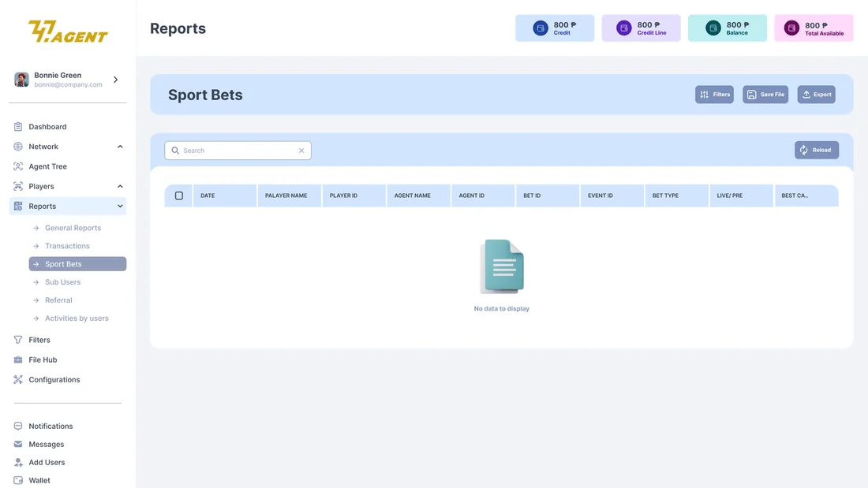Screen dimensions: 868x488
Task: Click the AGENT NAME column header
Action: click(418, 196)
